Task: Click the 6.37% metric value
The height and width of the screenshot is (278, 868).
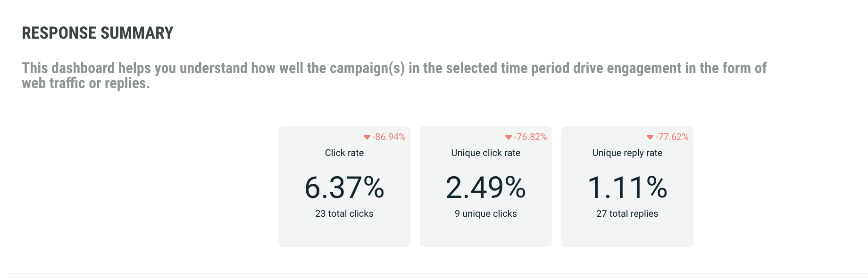Action: coord(344,187)
